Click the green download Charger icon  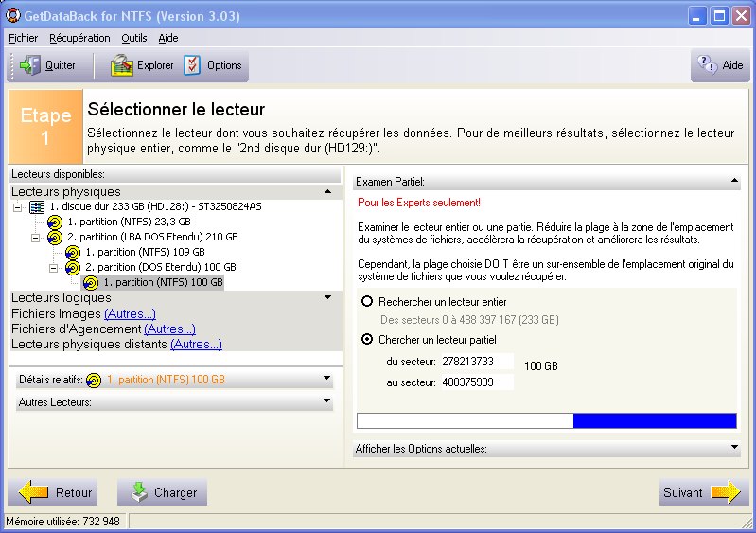point(139,492)
